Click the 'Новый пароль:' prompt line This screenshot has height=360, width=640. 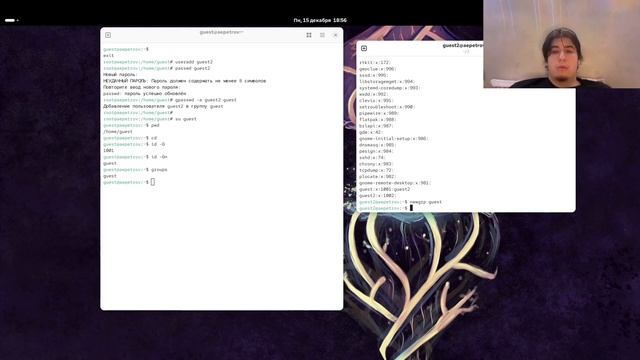click(x=120, y=75)
